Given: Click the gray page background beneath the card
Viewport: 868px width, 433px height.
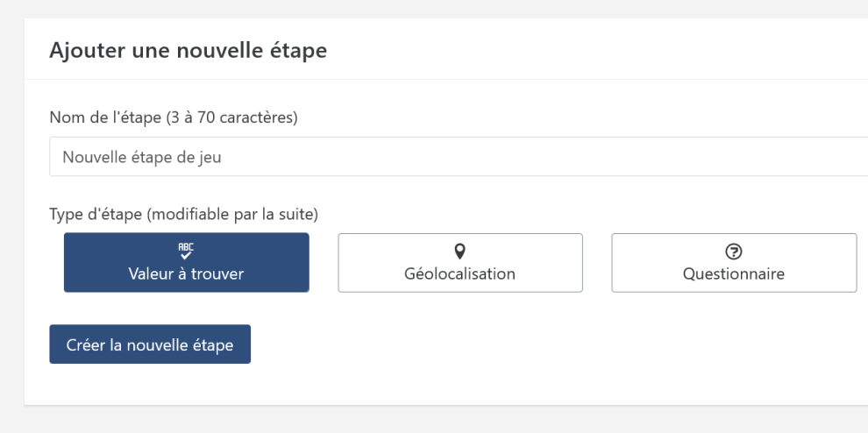Looking at the screenshot, I should (438, 421).
